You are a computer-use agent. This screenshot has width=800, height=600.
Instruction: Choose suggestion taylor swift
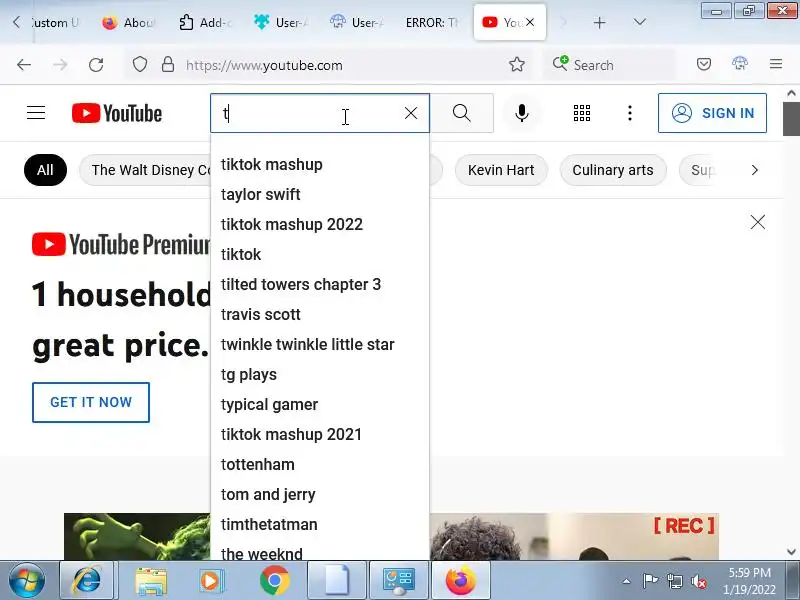[320, 194]
